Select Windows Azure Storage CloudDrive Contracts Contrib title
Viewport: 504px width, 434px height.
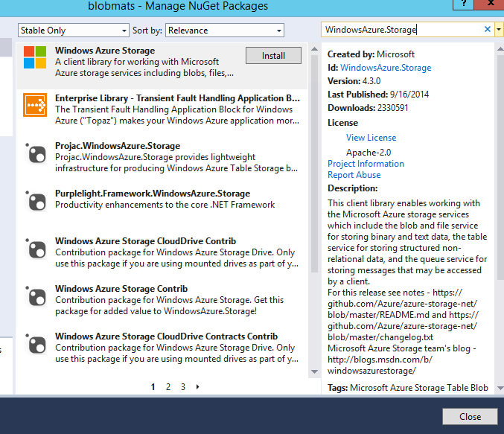[167, 336]
